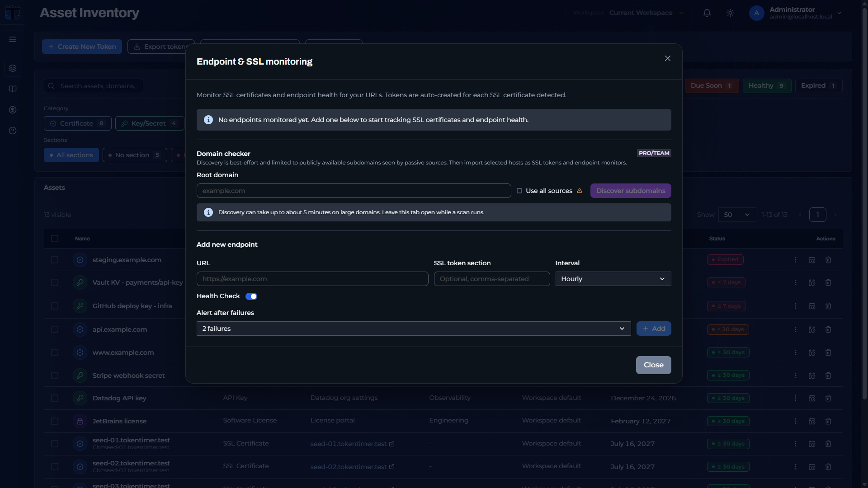The width and height of the screenshot is (868, 488).
Task: Filter by Key/Secret category chip
Action: point(150,123)
